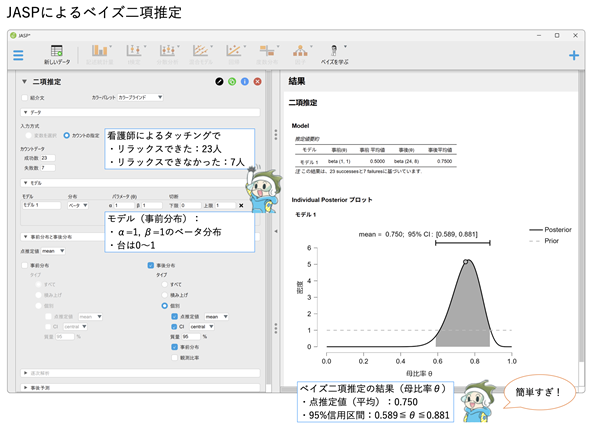Select the カウントの指定 radio button
Screen dimensions: 590x427
tap(67, 135)
